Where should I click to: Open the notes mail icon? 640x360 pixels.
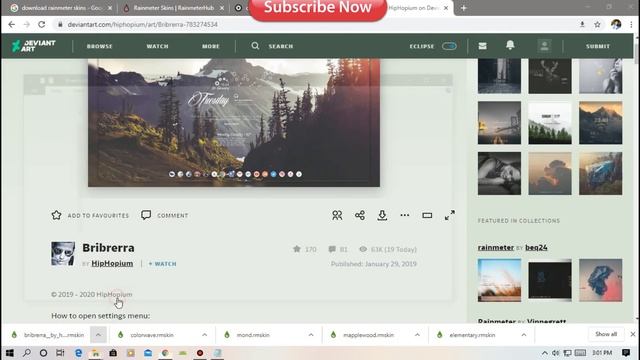point(482,46)
